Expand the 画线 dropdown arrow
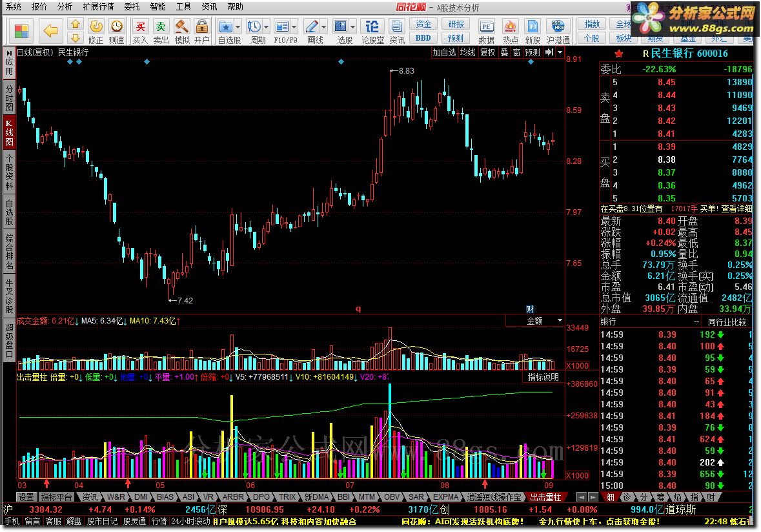 [x=324, y=26]
